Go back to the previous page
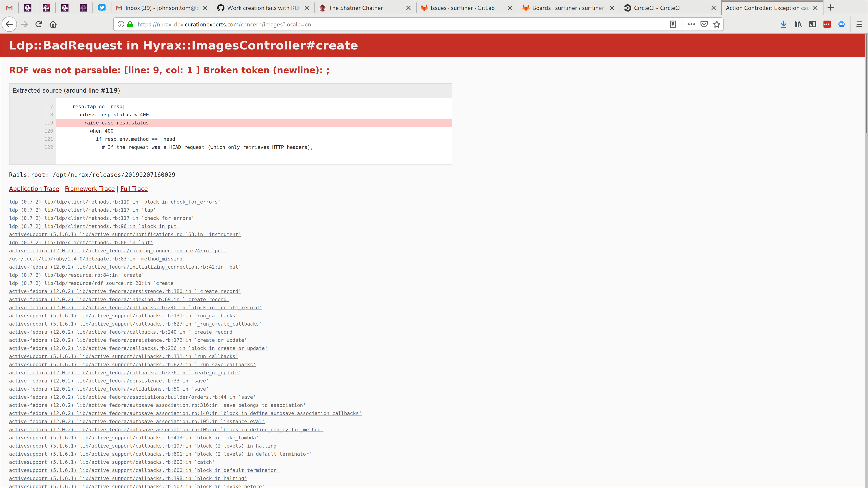Viewport: 868px width, 488px height. point(9,24)
